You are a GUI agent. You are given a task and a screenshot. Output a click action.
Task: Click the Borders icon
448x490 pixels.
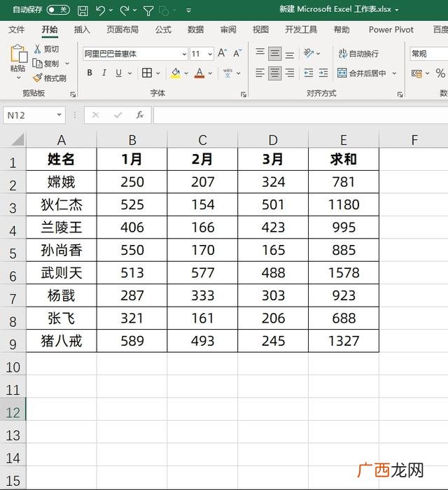point(147,73)
